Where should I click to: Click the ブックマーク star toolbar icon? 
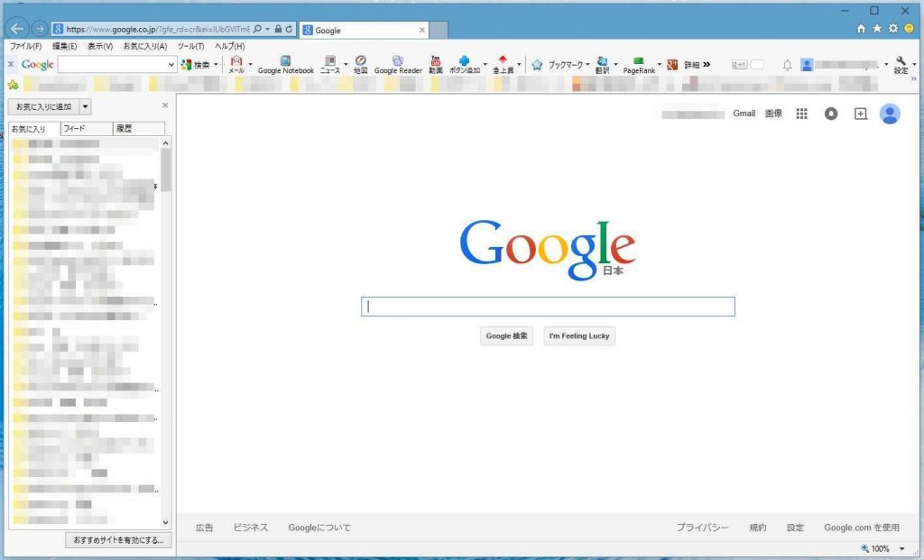pos(537,65)
